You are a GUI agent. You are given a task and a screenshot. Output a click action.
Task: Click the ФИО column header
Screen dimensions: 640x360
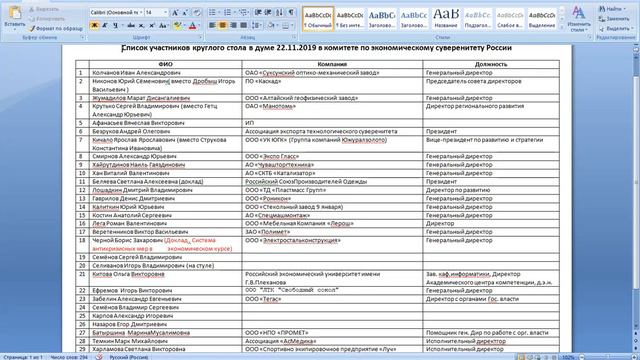165,64
